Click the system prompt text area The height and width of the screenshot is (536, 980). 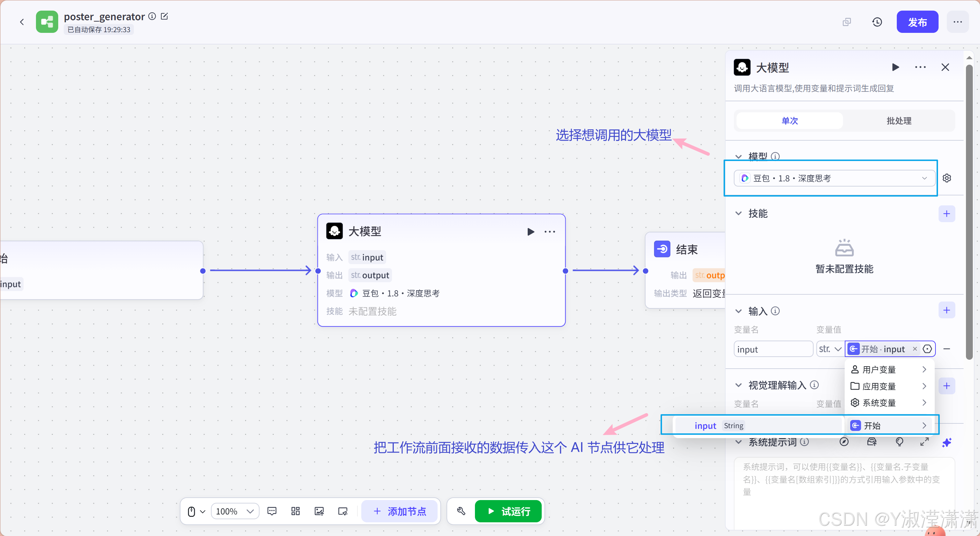click(x=844, y=494)
